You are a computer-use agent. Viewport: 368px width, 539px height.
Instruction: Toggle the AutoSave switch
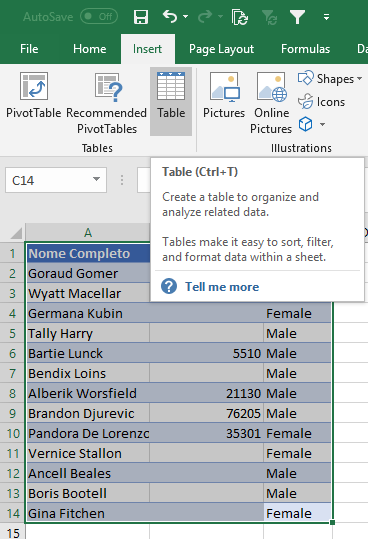coord(99,16)
